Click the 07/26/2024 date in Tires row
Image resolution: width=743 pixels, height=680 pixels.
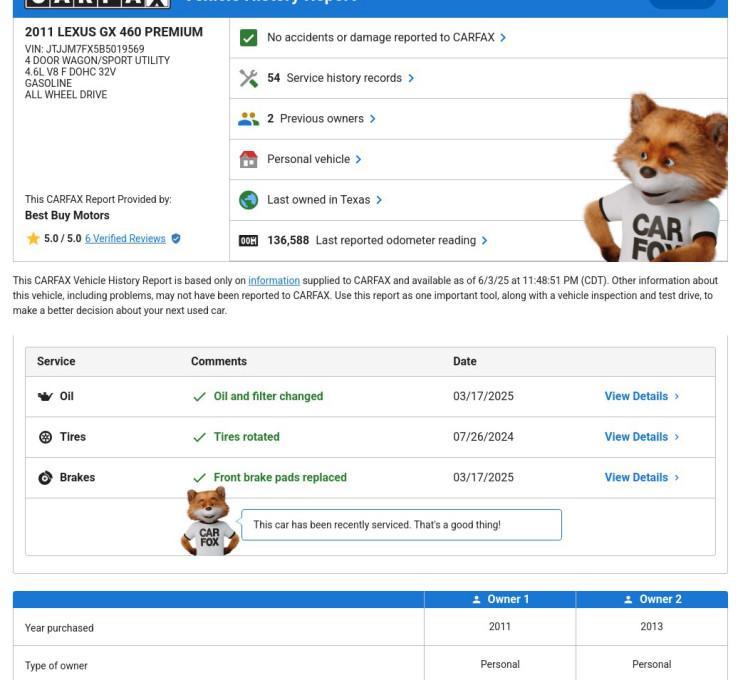point(483,437)
